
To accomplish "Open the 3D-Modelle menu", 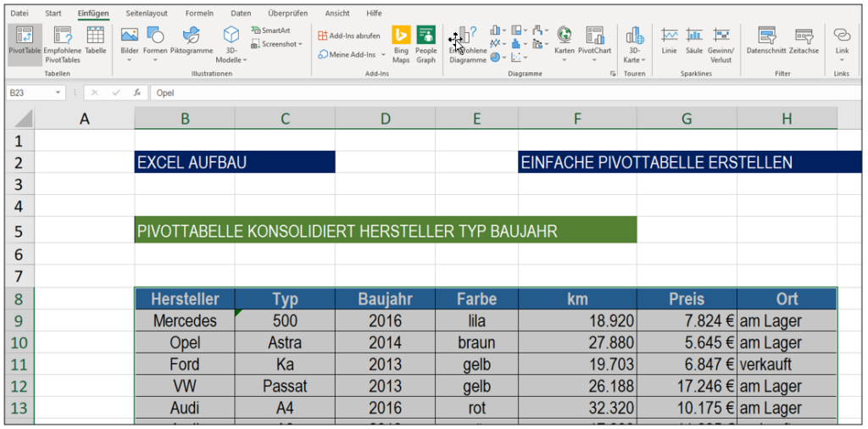I will tap(231, 44).
